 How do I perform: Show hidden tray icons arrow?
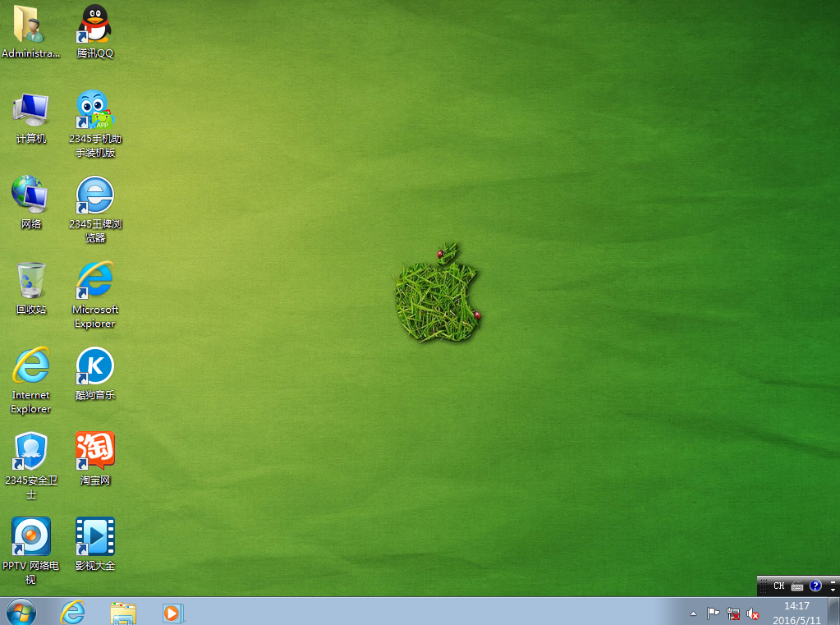tap(693, 614)
